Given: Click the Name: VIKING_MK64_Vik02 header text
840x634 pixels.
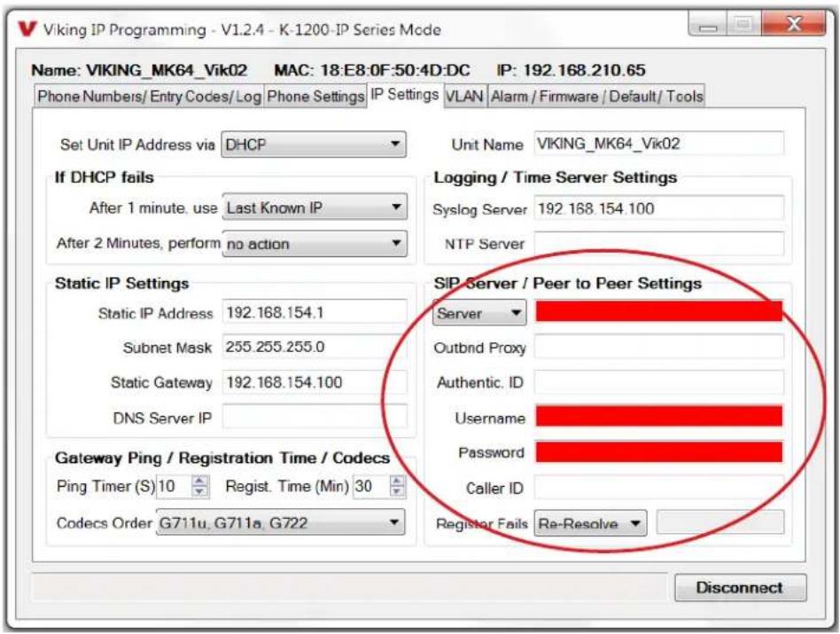Looking at the screenshot, I should pyautogui.click(x=139, y=70).
